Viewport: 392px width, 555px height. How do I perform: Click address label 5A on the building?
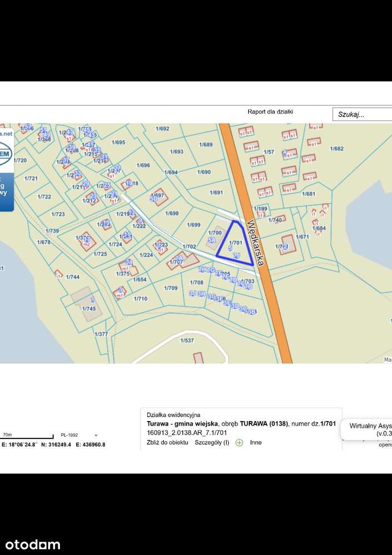[212, 240]
